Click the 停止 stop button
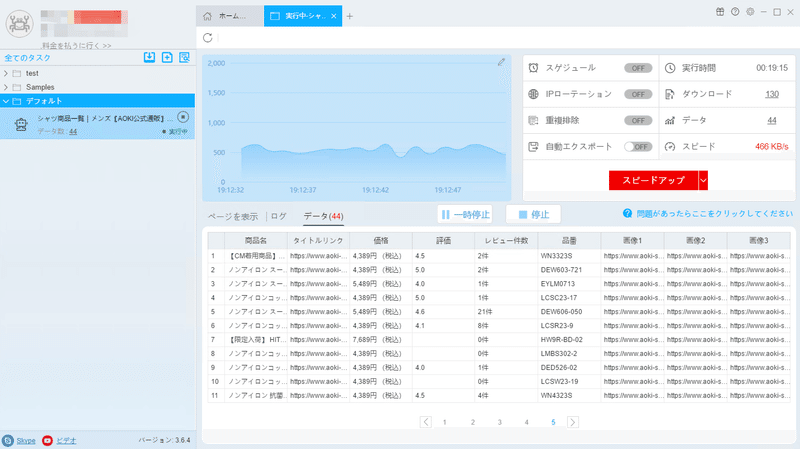The image size is (800, 449). click(533, 214)
